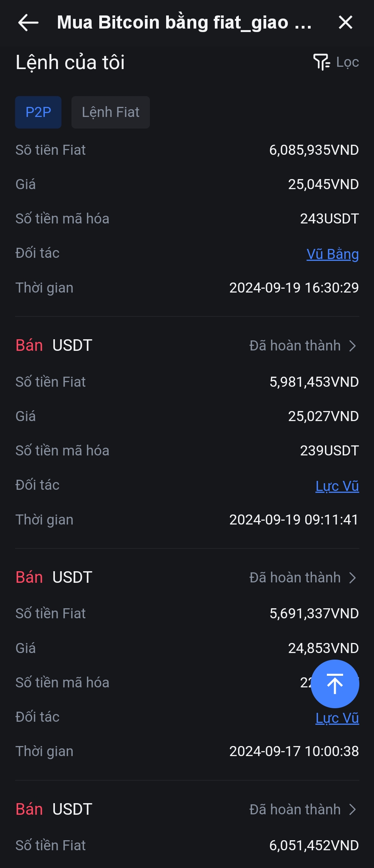Tap the blue scroll-to-top floating button
The height and width of the screenshot is (868, 374).
[x=335, y=684]
